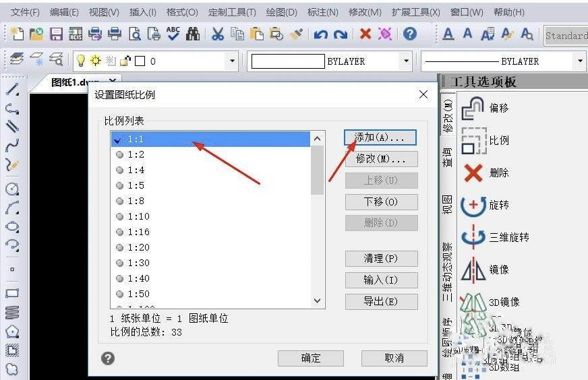Confirm dialog with 确定 button
Viewport: 588px width, 380px height.
pyautogui.click(x=310, y=358)
